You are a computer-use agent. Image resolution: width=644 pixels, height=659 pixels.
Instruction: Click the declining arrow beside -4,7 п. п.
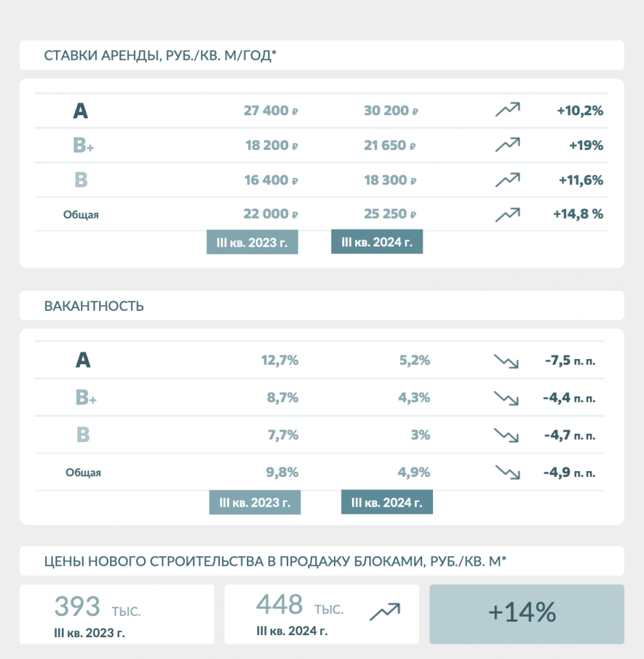(x=506, y=435)
